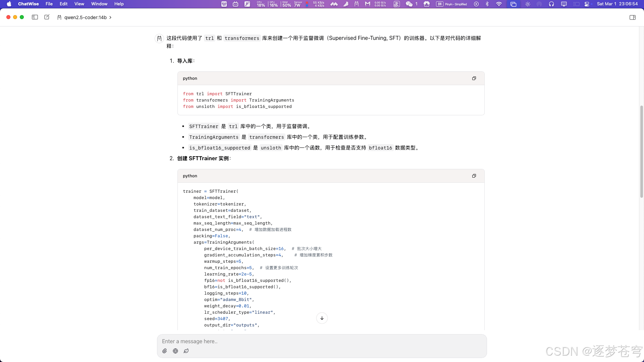Copy the first python code block
The width and height of the screenshot is (644, 362).
[x=474, y=78]
